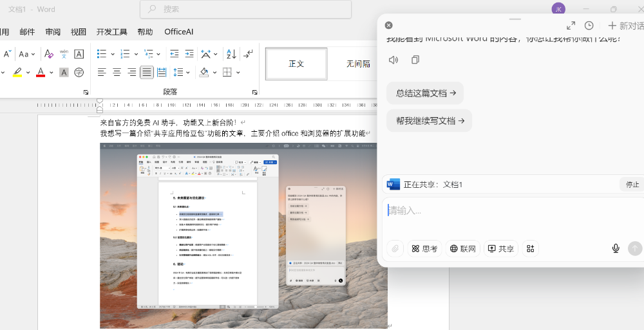Open paragraph settings dialog launcher
Screen dimensions: 644x330
[254, 93]
